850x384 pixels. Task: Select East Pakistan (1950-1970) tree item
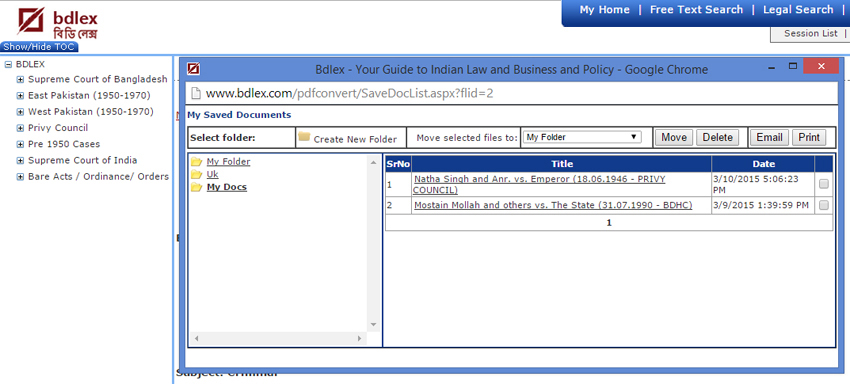pos(89,95)
